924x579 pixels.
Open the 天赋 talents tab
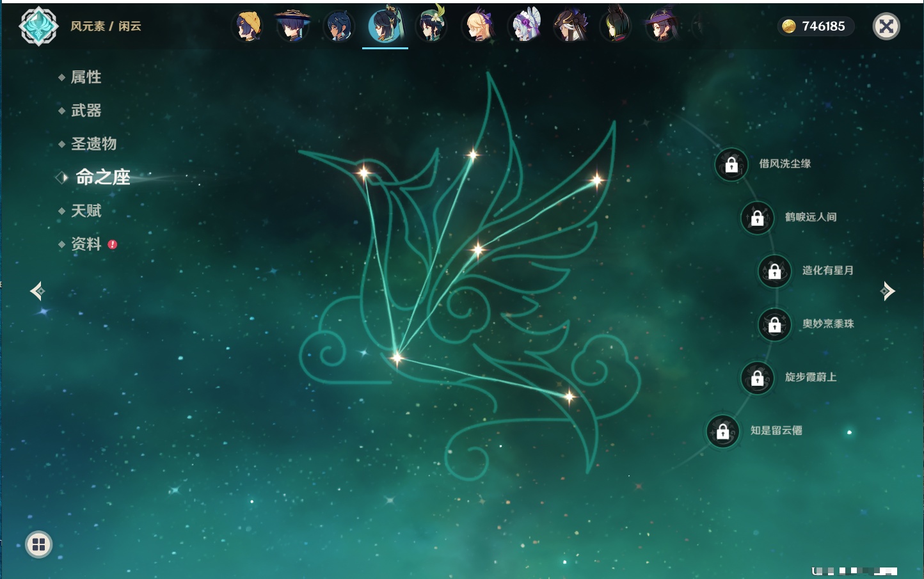point(86,210)
